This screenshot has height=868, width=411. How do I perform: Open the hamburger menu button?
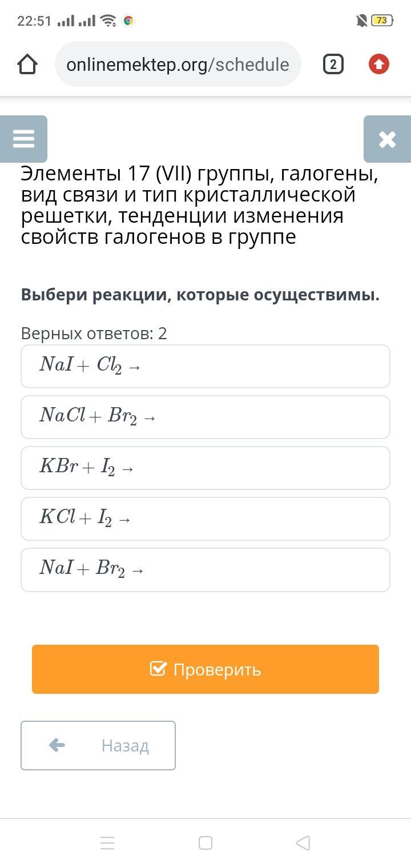click(23, 139)
